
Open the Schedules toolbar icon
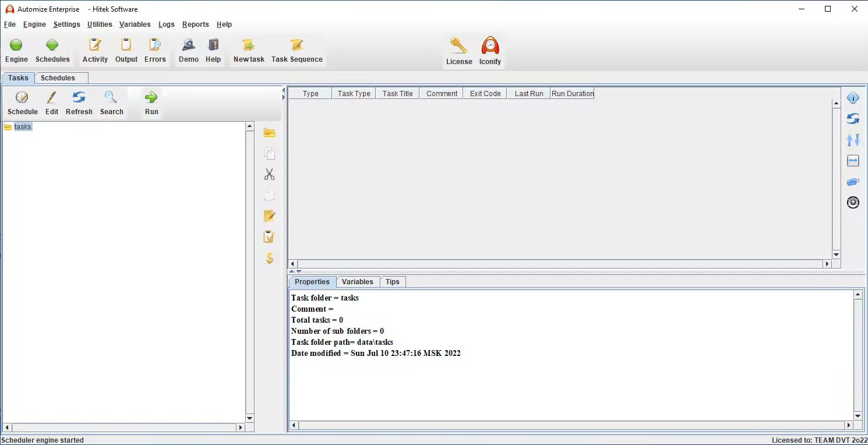coord(52,45)
